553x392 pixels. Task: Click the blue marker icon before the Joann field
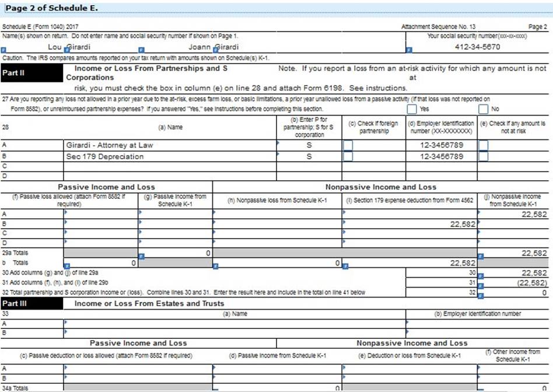tap(141, 50)
